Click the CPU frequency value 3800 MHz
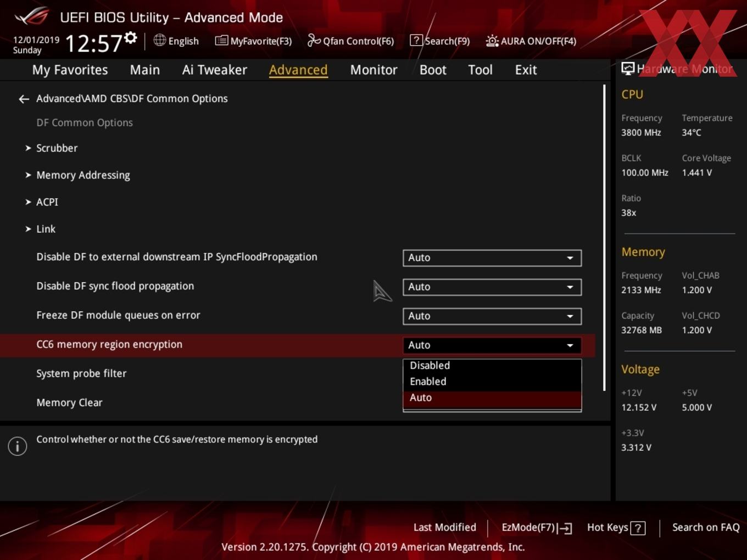This screenshot has height=560, width=747. coord(641,133)
